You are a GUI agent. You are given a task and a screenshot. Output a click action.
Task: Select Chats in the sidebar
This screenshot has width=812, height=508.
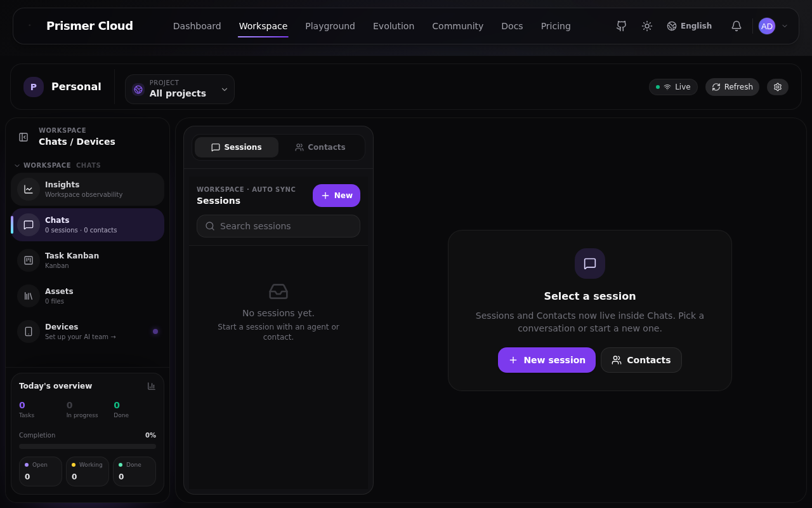(x=88, y=225)
